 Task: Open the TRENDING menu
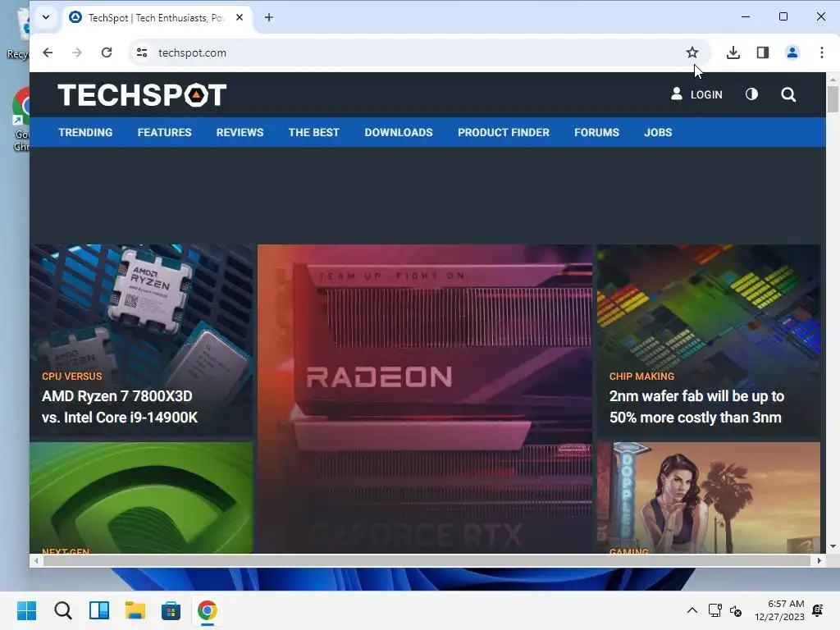point(85,132)
